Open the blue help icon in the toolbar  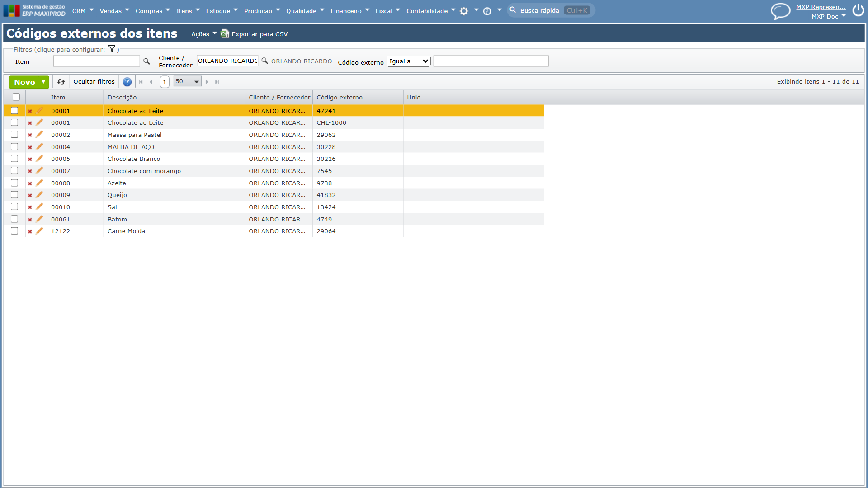[x=127, y=82]
